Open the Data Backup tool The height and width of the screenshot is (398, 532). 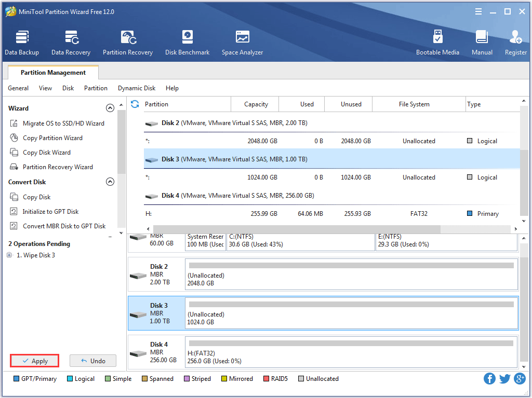coord(22,43)
